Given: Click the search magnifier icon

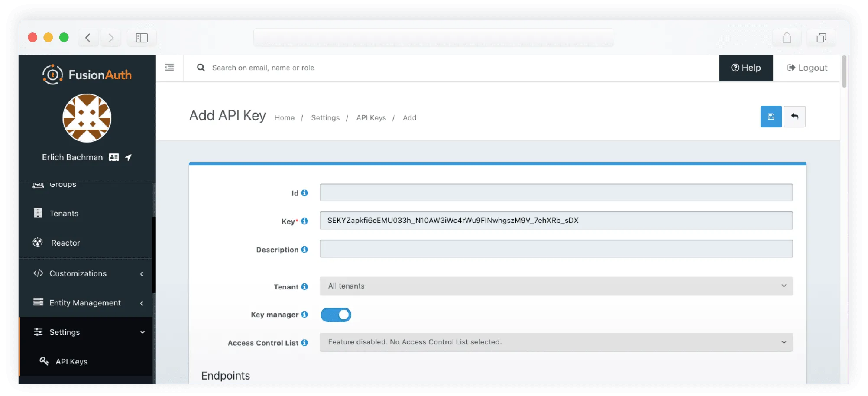Looking at the screenshot, I should pyautogui.click(x=201, y=68).
